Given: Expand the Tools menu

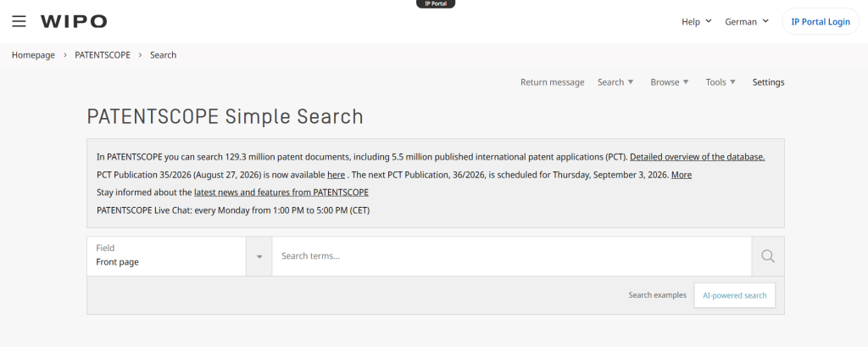Looking at the screenshot, I should pos(721,82).
